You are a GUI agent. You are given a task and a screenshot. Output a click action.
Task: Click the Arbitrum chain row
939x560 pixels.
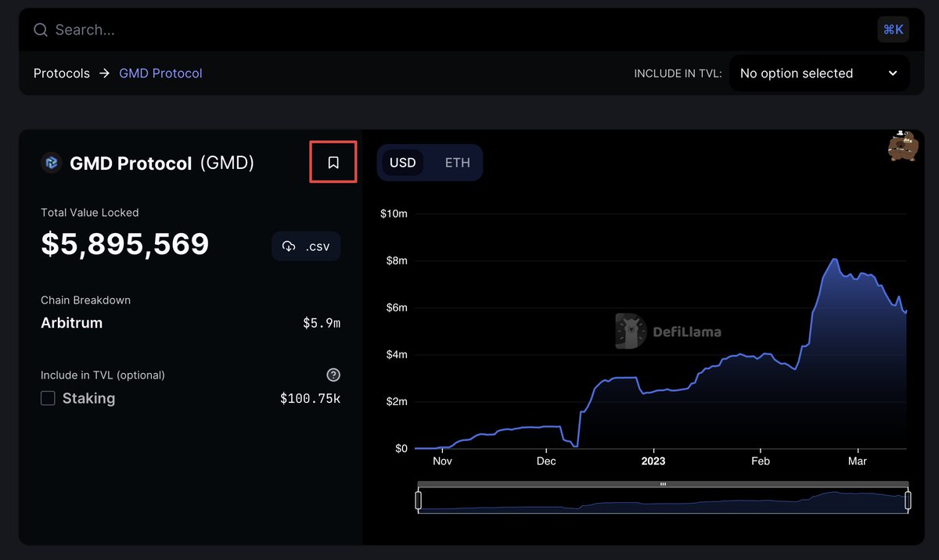click(x=190, y=323)
